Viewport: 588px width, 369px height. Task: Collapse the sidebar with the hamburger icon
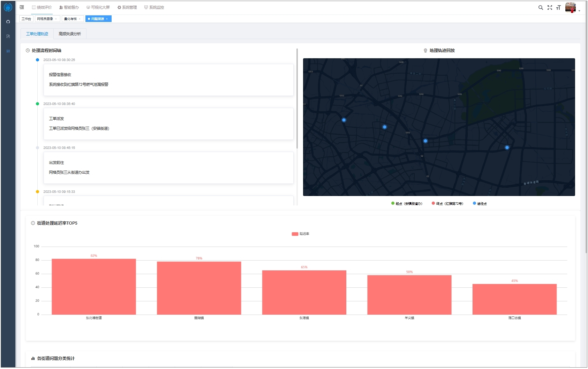click(22, 7)
